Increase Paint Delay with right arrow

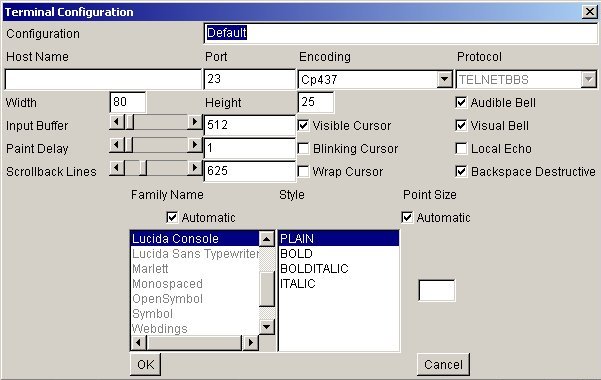tap(195, 145)
